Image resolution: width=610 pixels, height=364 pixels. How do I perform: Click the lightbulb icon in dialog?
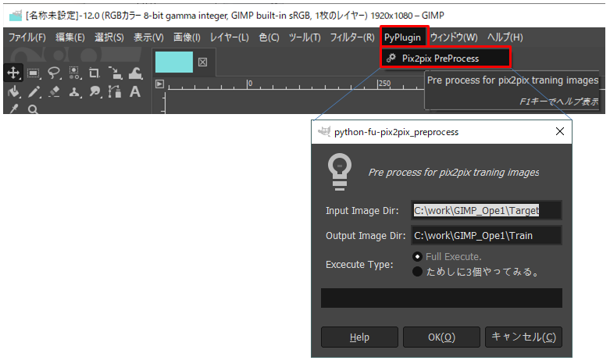340,172
